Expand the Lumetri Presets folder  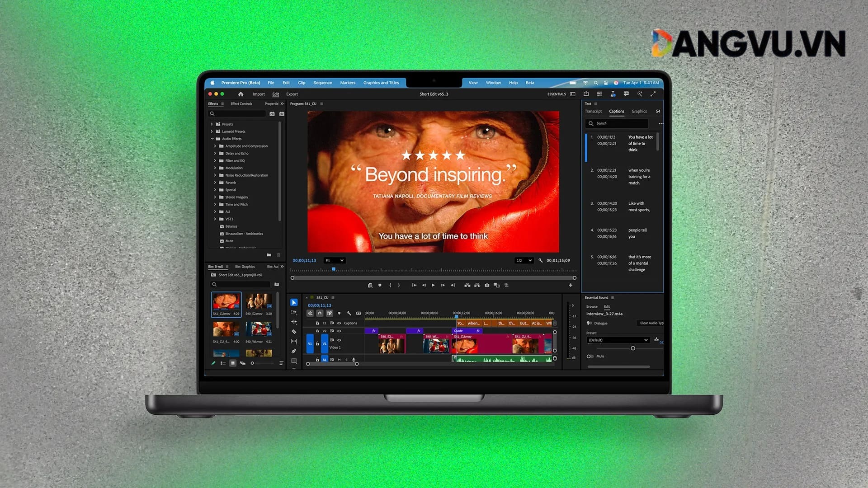212,131
